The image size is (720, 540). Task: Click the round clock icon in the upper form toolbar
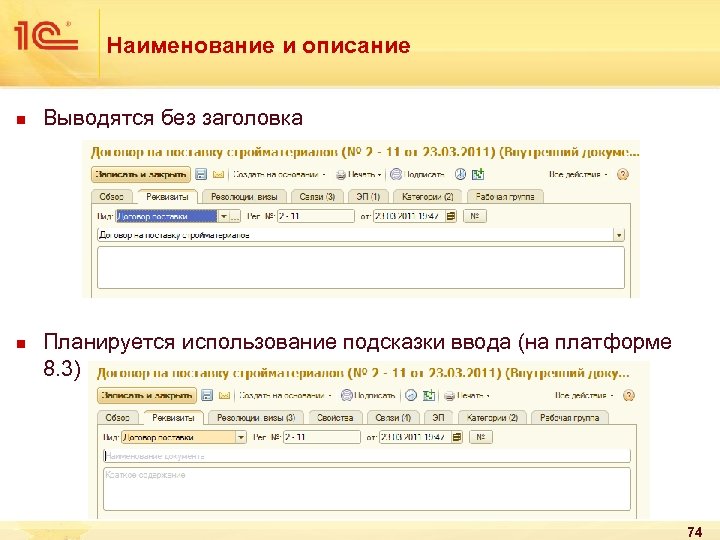pyautogui.click(x=460, y=174)
